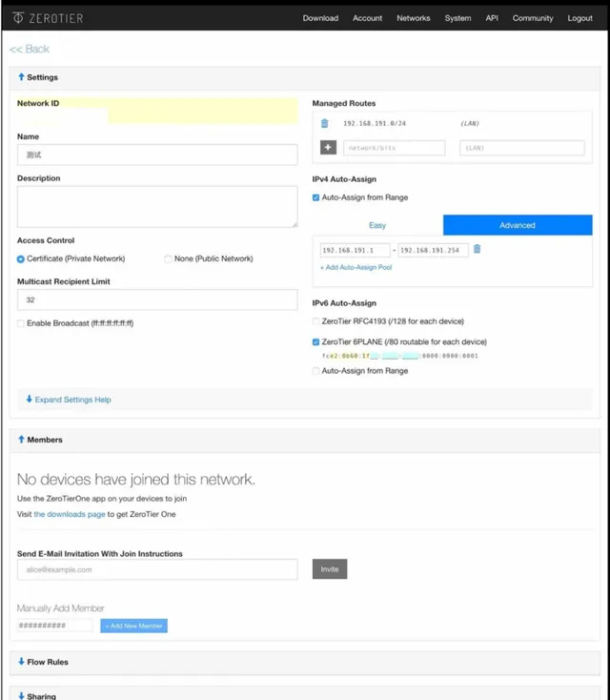610x700 pixels.
Task: Enable IPv6 Auto-Assign from Range checkbox
Action: pyautogui.click(x=315, y=371)
